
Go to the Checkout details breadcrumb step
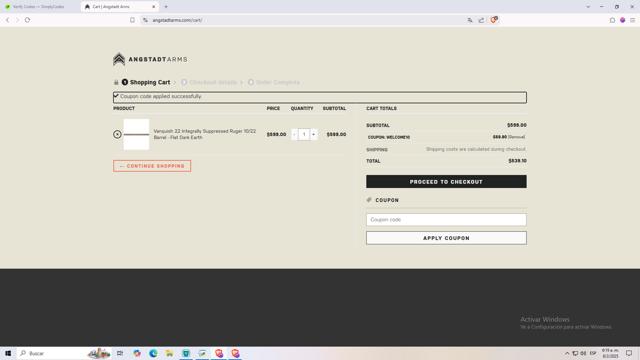(213, 82)
